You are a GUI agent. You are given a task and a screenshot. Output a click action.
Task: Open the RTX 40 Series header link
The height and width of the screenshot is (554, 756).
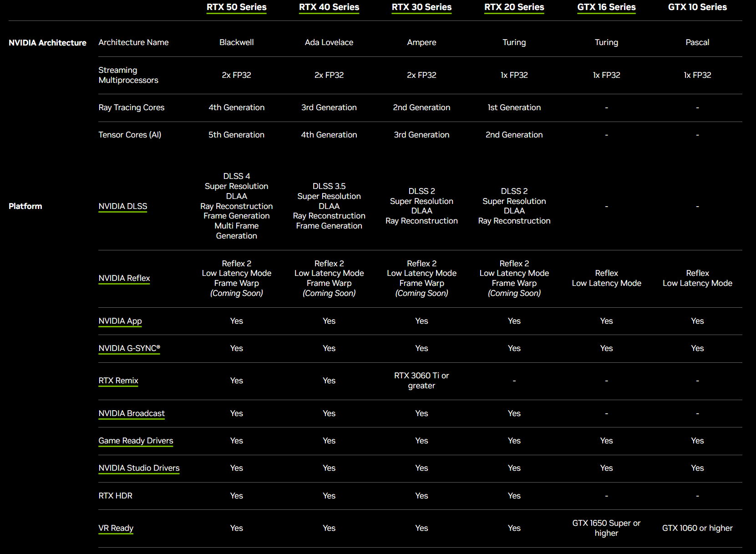(x=329, y=7)
